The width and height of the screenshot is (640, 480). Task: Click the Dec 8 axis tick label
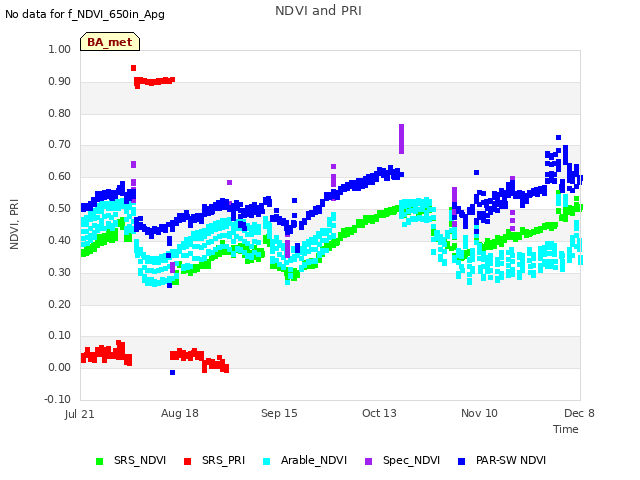pyautogui.click(x=579, y=413)
